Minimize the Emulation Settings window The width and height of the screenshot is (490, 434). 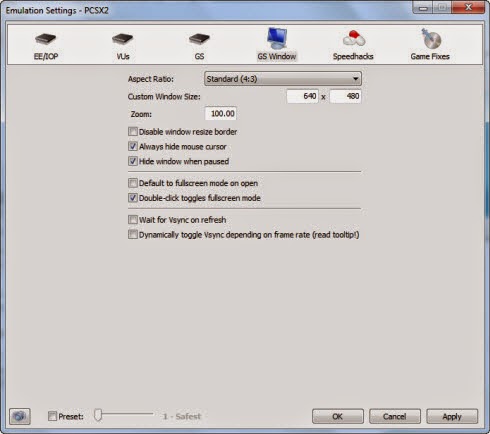click(423, 7)
